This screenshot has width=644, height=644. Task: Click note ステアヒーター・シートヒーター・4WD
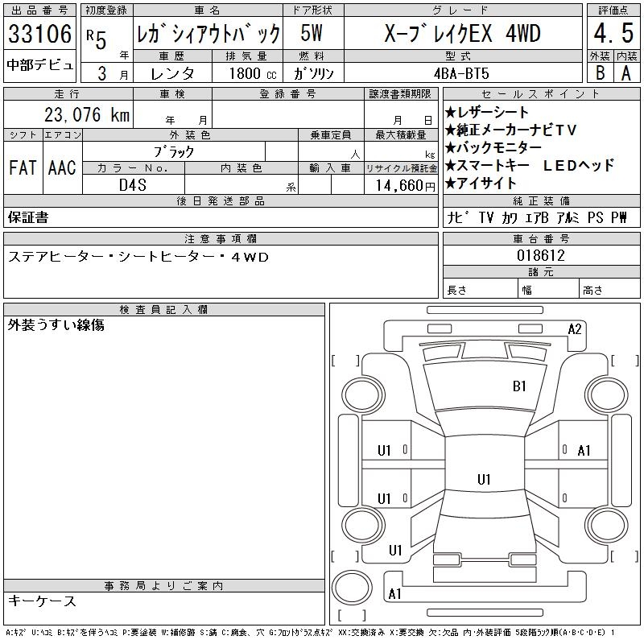[x=138, y=257]
